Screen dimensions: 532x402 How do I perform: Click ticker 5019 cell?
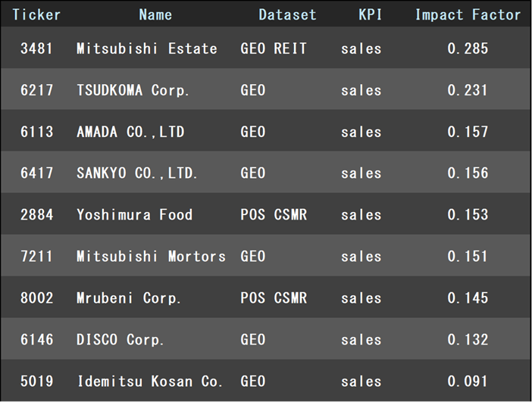click(x=37, y=382)
